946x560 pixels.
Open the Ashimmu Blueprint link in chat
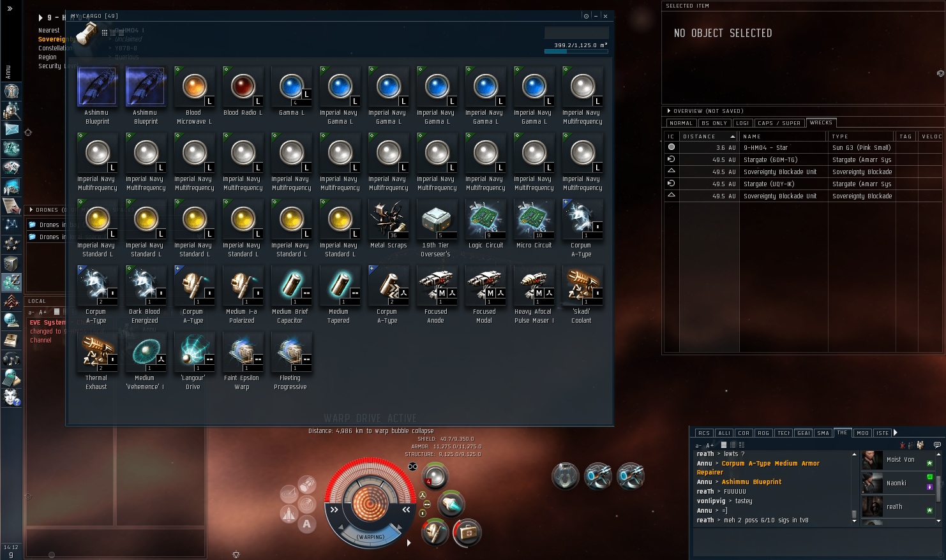[751, 482]
